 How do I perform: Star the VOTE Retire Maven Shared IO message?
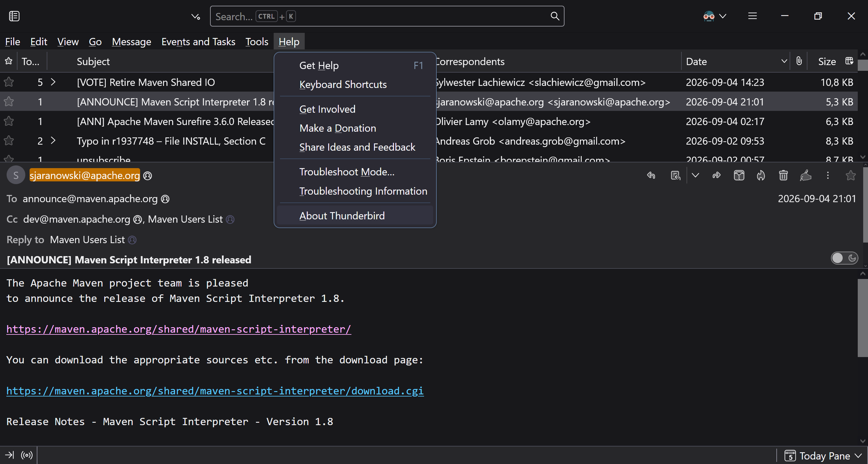(x=9, y=82)
